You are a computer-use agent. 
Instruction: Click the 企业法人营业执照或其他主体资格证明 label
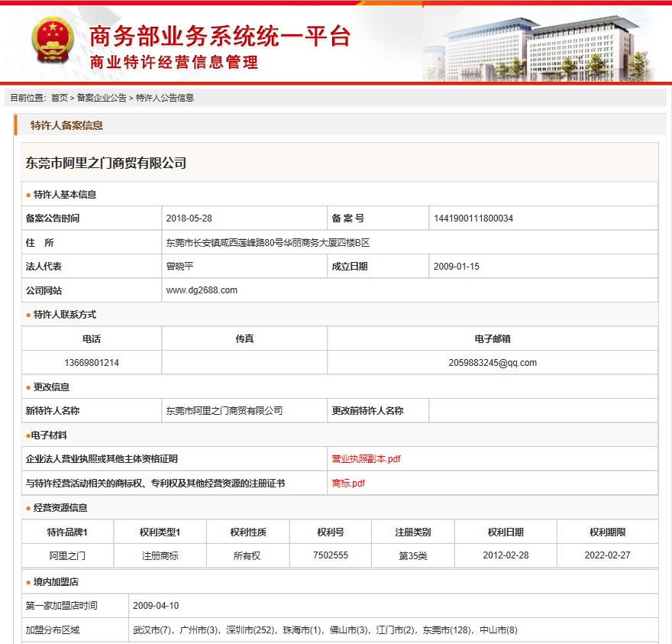point(102,459)
